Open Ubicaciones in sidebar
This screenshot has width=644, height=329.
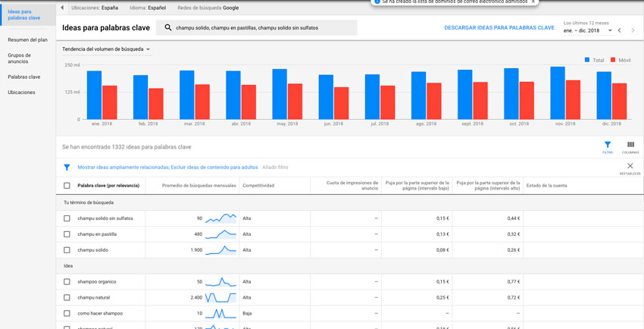(21, 92)
